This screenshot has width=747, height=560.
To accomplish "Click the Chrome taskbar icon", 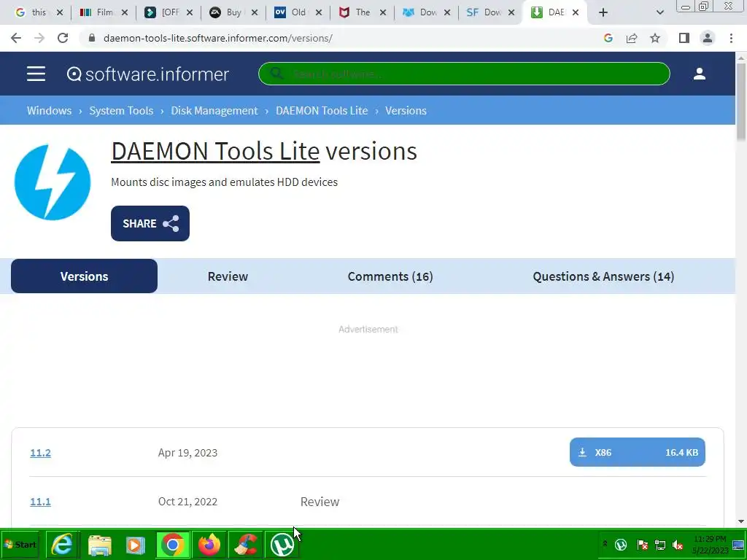I will point(172,544).
